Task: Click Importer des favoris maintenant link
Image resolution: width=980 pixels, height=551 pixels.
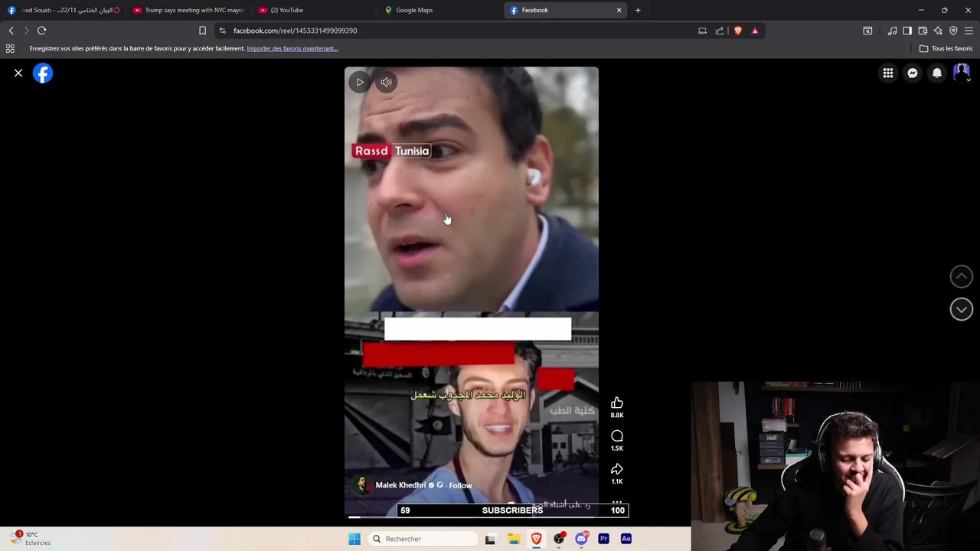Action: pos(292,48)
